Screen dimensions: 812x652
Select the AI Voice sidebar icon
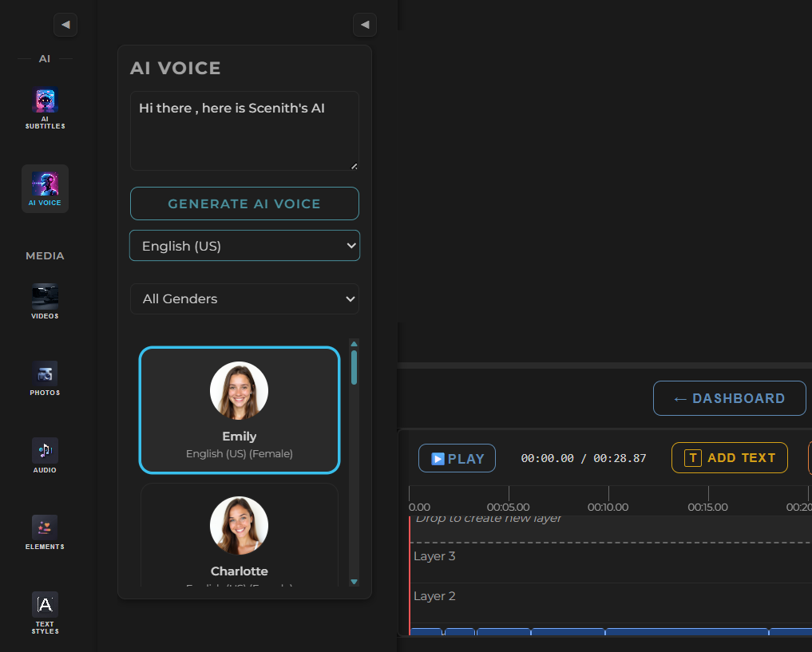(45, 189)
